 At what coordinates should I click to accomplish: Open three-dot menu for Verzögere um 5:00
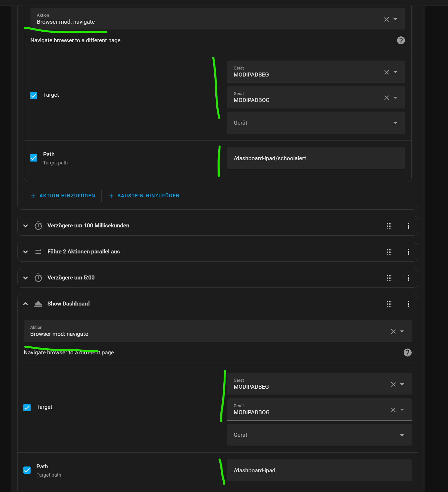coord(408,278)
